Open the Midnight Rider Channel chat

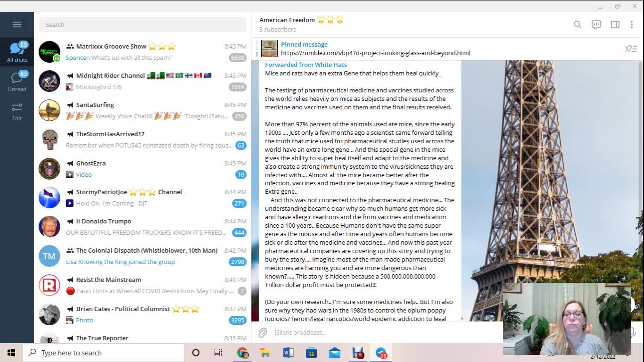[x=142, y=81]
